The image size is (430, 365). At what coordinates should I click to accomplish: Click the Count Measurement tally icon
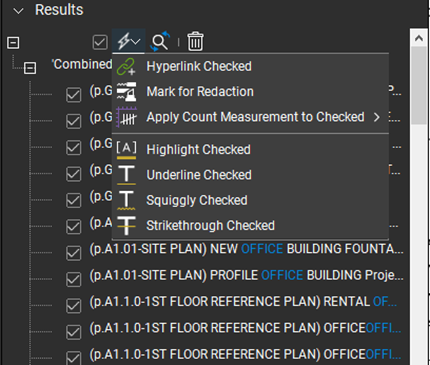pyautogui.click(x=126, y=117)
